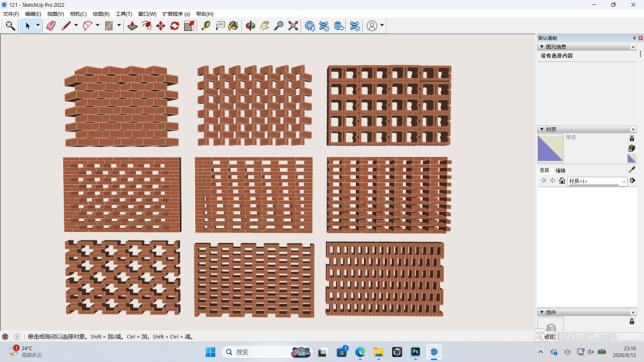Choose the Move tool with red arrows
This screenshot has height=362, width=644.
[161, 26]
